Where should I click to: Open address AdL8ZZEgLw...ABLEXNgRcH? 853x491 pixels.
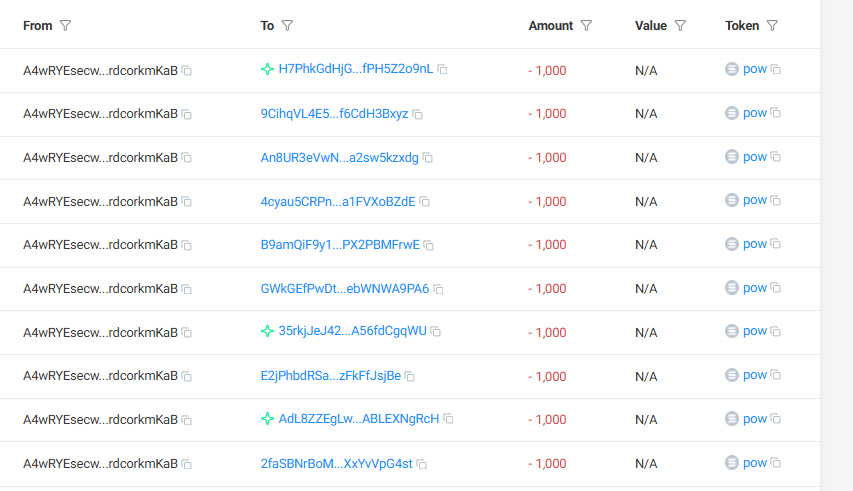click(x=358, y=419)
